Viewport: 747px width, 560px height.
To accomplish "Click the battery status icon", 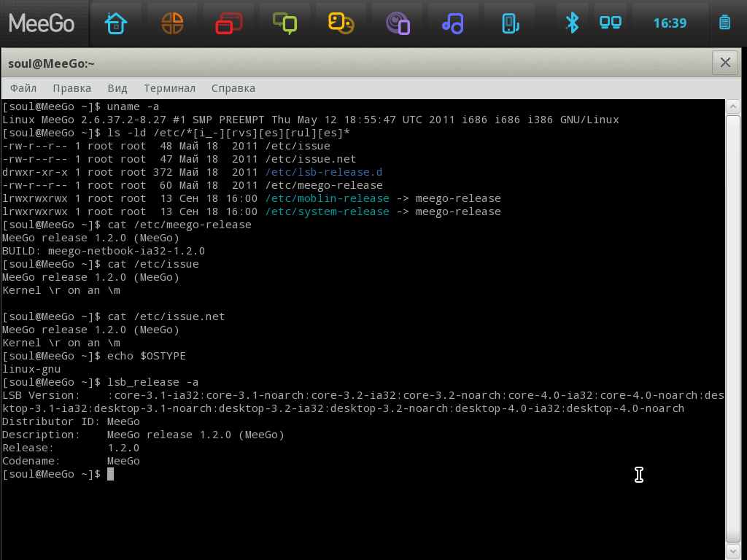I will (724, 23).
